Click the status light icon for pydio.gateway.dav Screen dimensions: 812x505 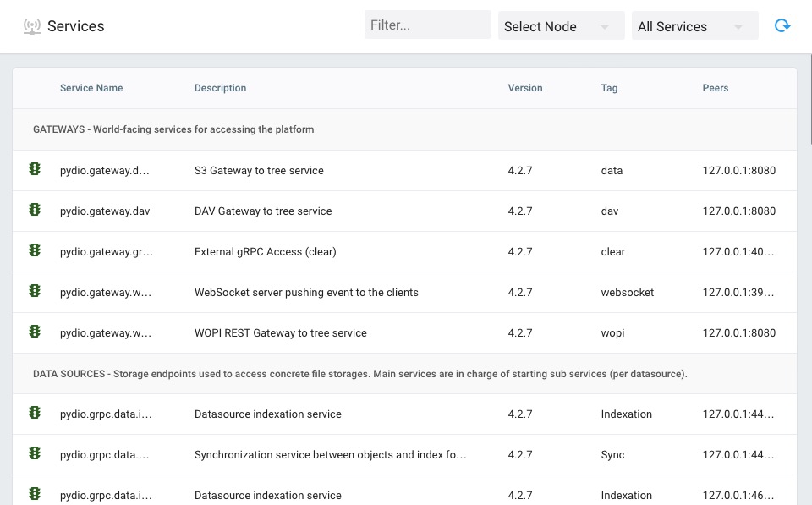pos(35,211)
